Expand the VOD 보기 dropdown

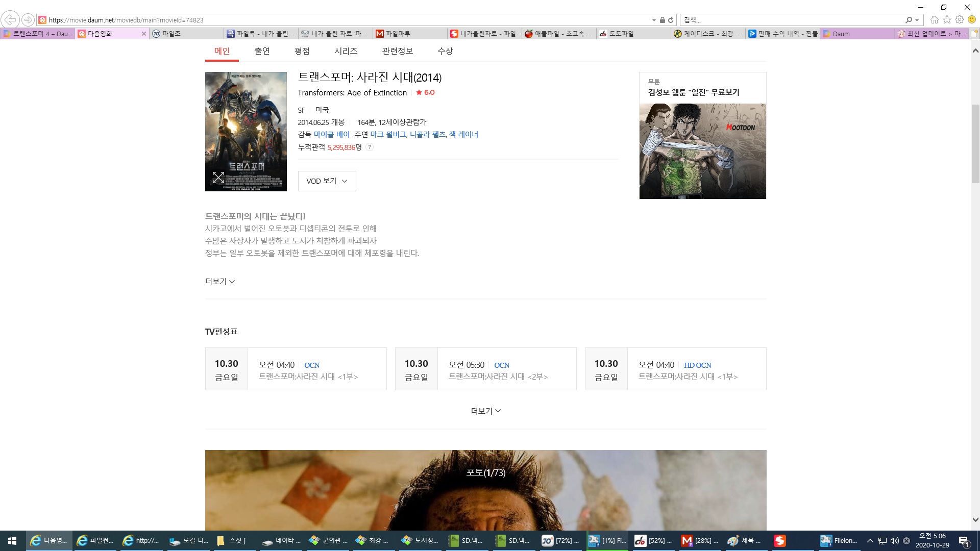327,181
